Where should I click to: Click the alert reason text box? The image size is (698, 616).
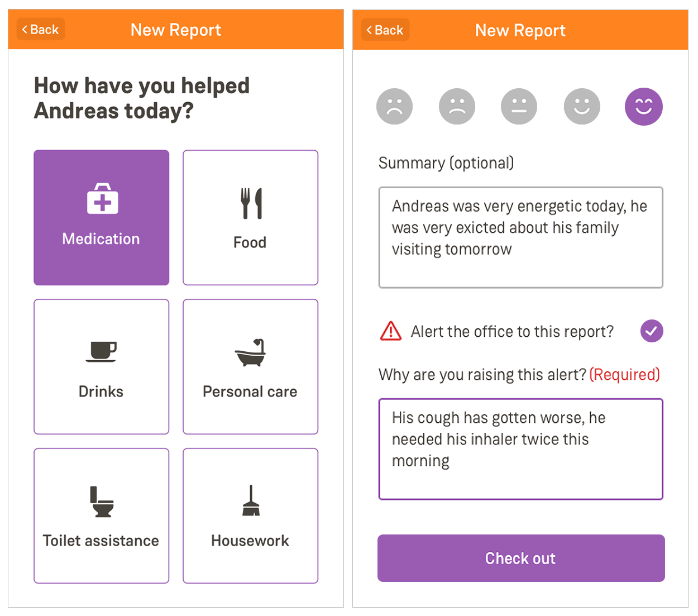521,449
